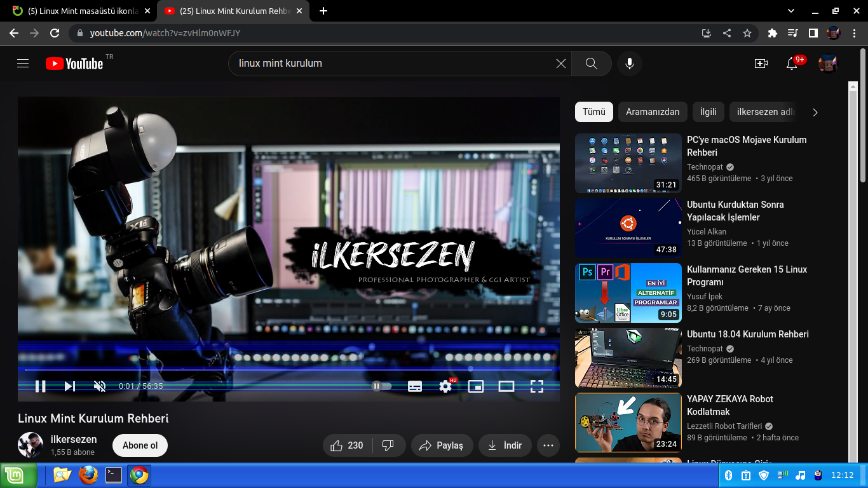Screen dimensions: 868x488
Task: Click the Paylaş share button
Action: 442,445
